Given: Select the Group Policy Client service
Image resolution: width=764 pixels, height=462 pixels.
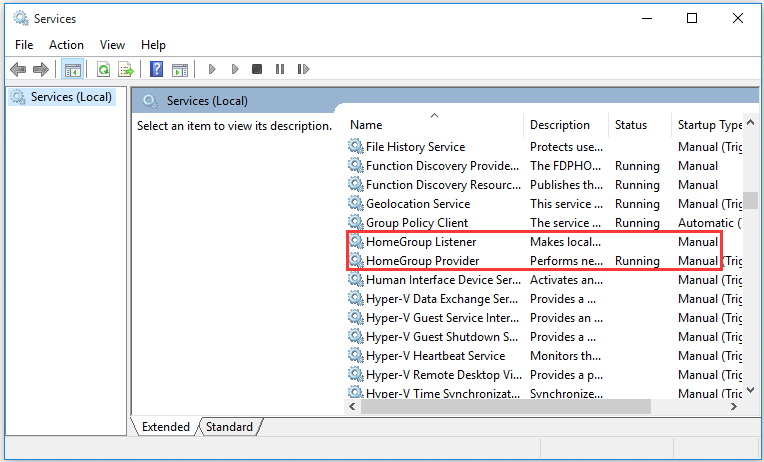Looking at the screenshot, I should click(417, 223).
